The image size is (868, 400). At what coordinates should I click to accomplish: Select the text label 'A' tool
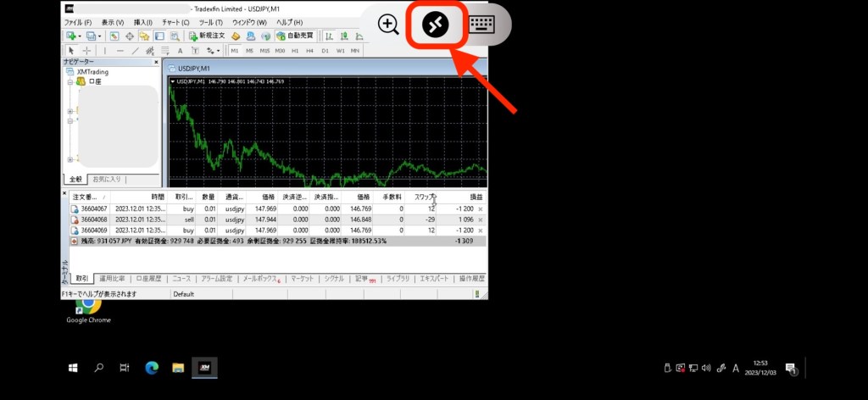pyautogui.click(x=180, y=51)
